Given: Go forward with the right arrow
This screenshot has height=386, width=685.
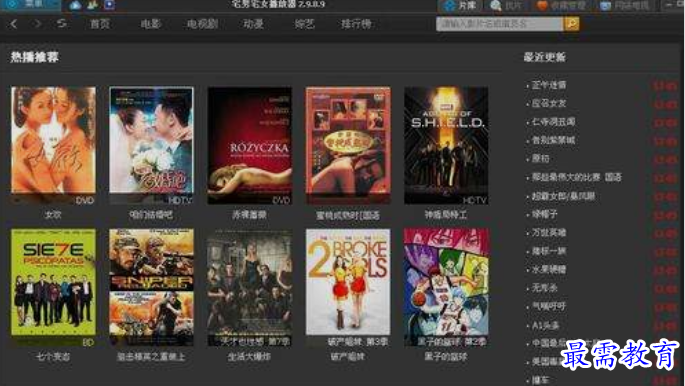Looking at the screenshot, I should [x=38, y=24].
